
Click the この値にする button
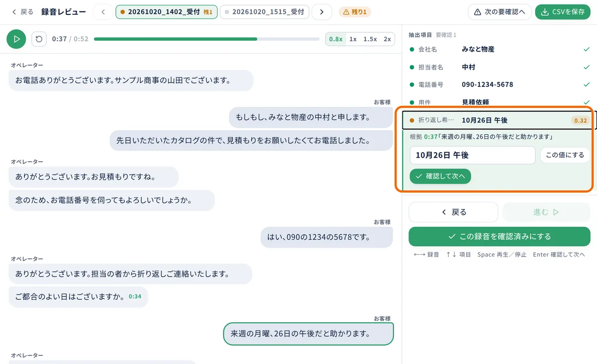pos(565,155)
